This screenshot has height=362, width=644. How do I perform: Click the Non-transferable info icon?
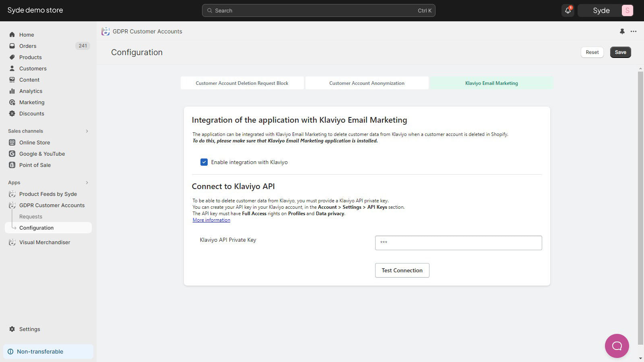pos(10,352)
